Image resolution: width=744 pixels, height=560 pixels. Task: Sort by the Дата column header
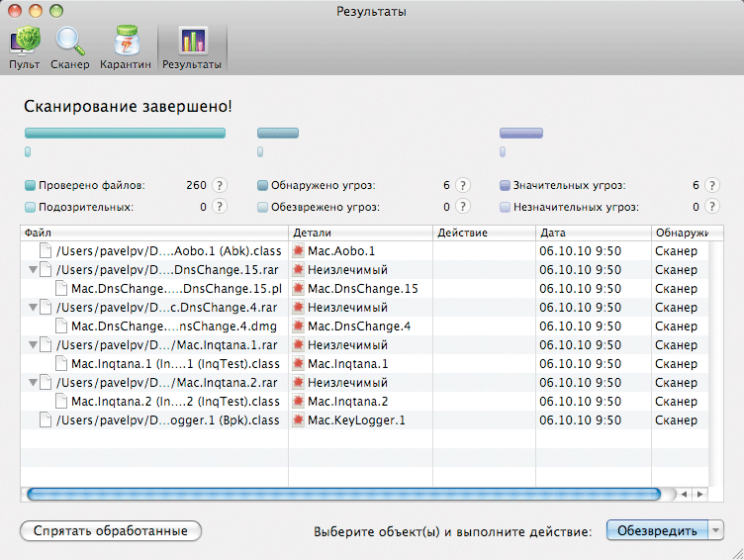click(592, 233)
